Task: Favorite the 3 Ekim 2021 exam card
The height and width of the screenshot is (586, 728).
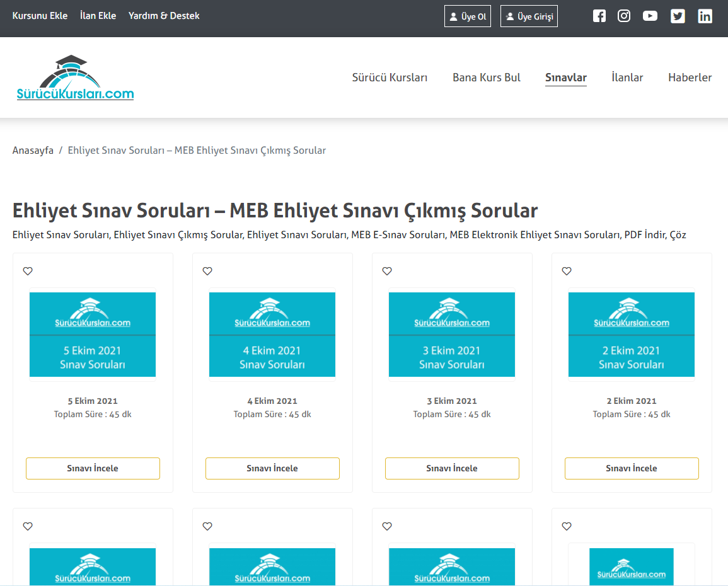Action: coord(387,271)
